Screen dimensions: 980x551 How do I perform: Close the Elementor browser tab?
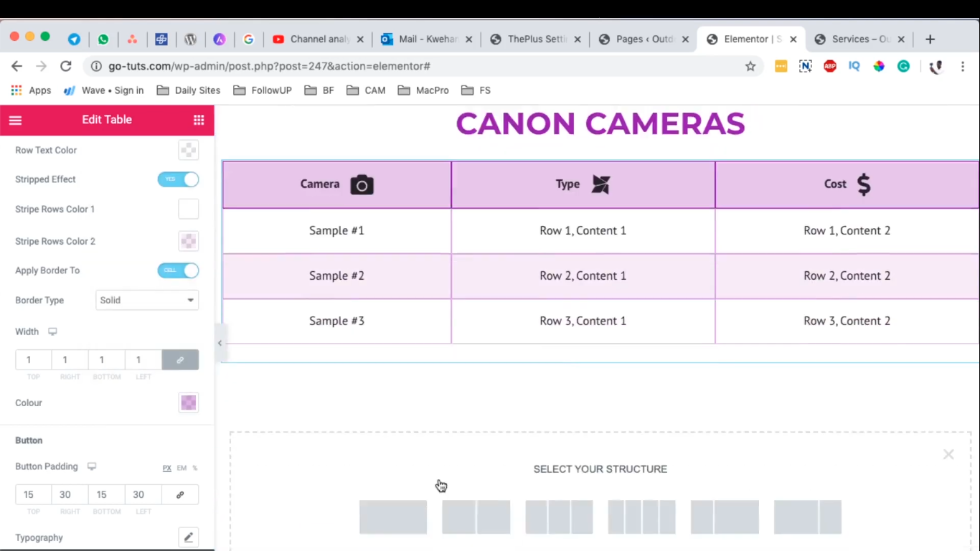click(793, 39)
